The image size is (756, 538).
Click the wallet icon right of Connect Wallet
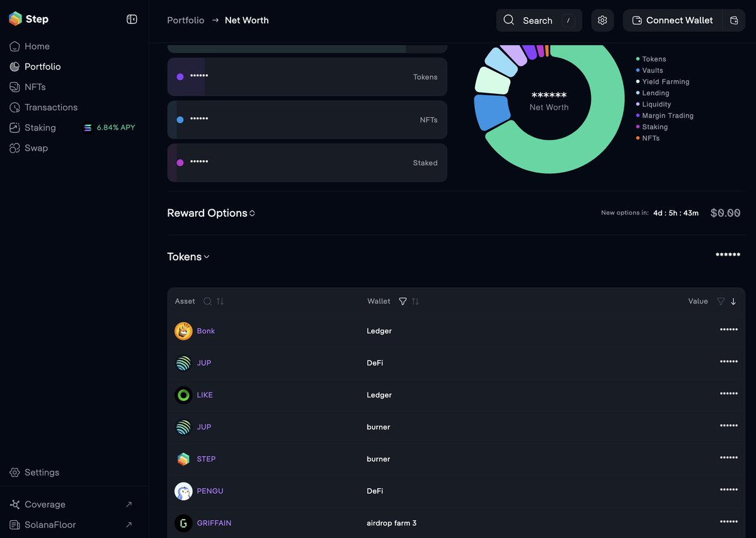click(733, 20)
